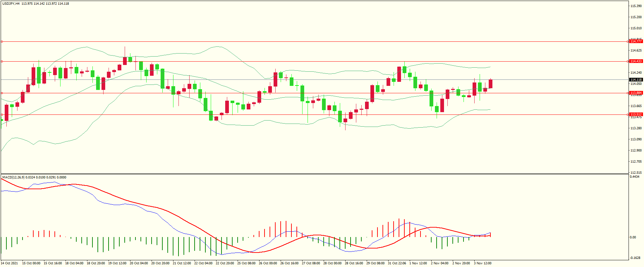
Task: Click the 114.240 value on price scale
Action: (636, 73)
